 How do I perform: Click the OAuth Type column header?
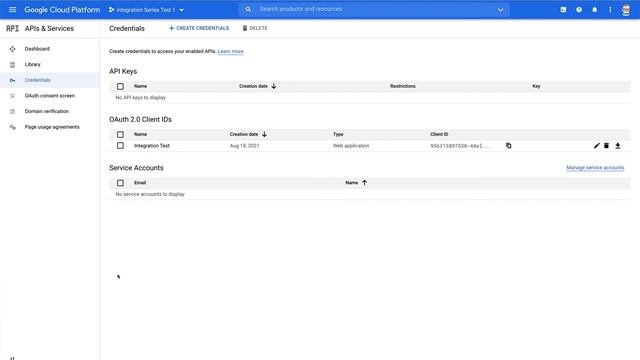pos(338,134)
